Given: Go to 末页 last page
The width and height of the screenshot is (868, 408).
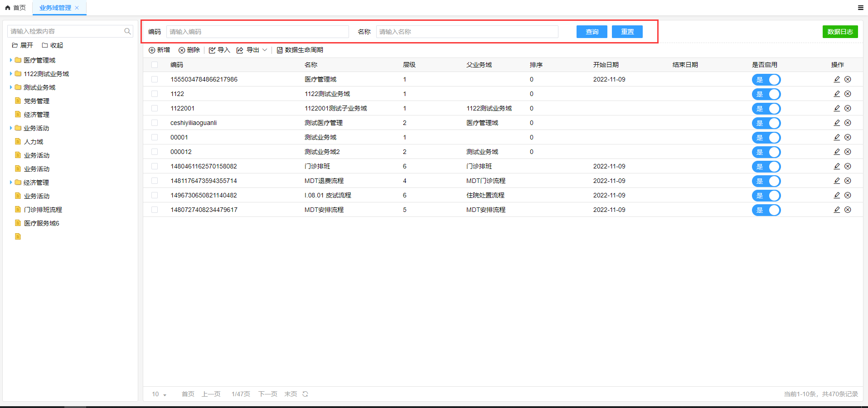Looking at the screenshot, I should click(x=291, y=394).
